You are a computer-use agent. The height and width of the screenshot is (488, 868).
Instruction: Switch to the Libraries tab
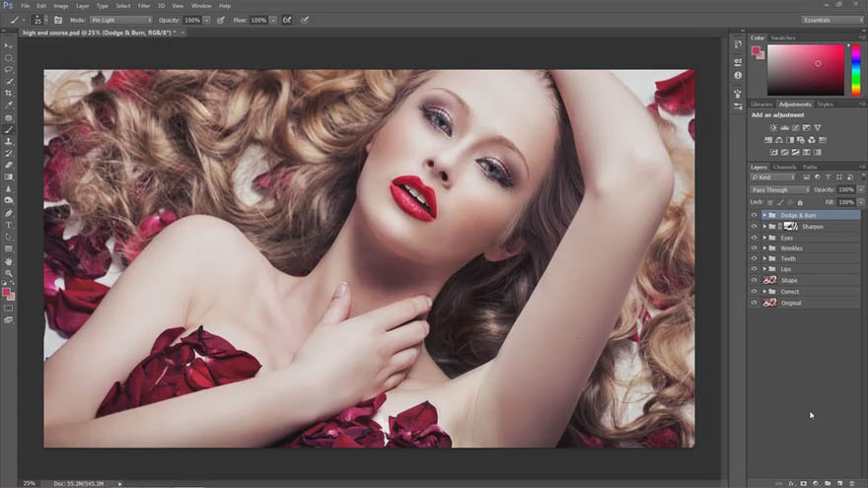[x=761, y=105]
